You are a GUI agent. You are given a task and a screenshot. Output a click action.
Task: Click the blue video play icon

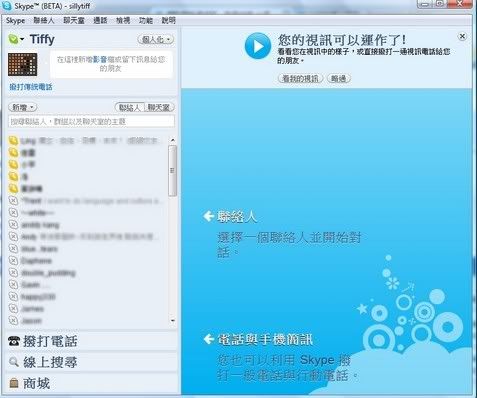pos(257,46)
